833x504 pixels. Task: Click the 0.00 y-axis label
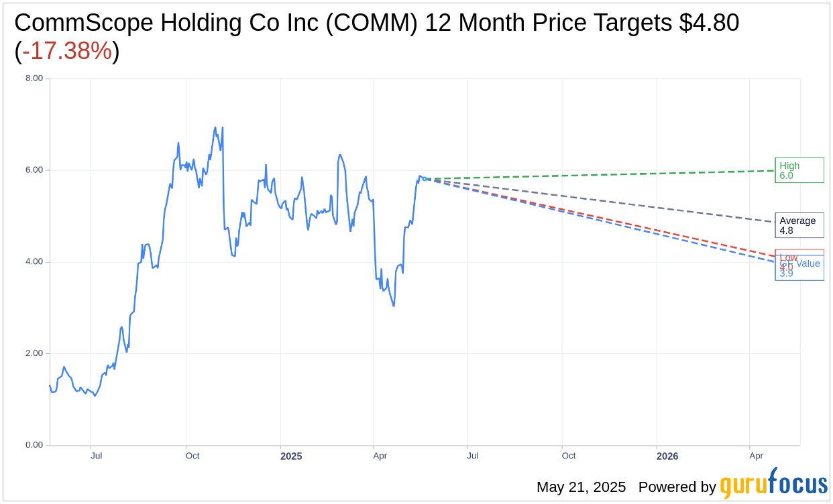(34, 445)
